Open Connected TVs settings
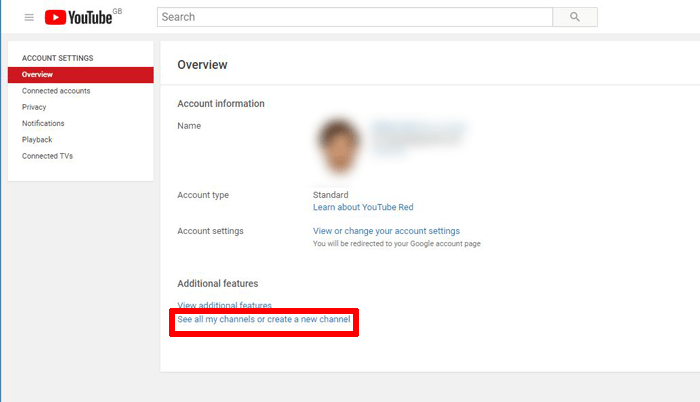 (x=47, y=156)
